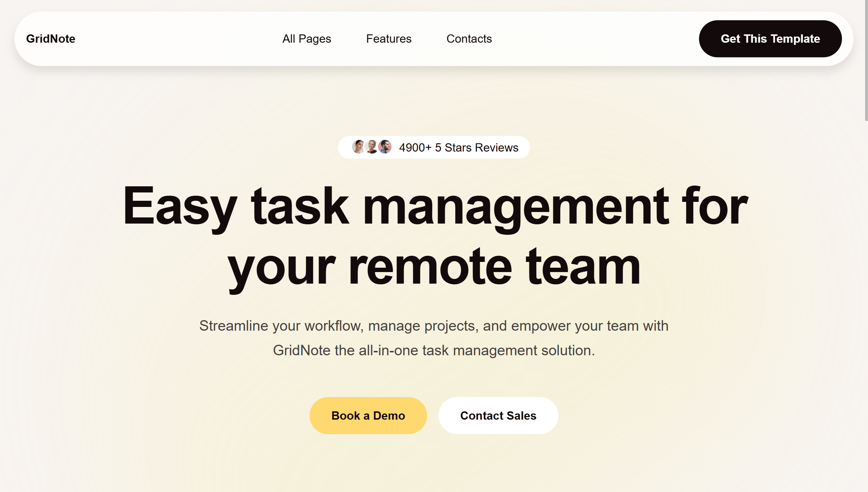Open the All Pages menu
Screen dimensions: 868x492
(x=307, y=39)
